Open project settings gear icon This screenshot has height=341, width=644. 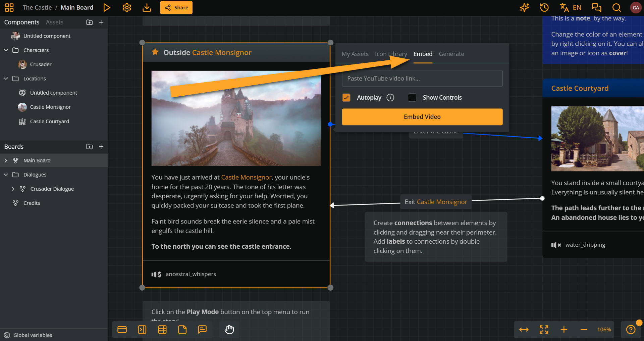tap(127, 7)
